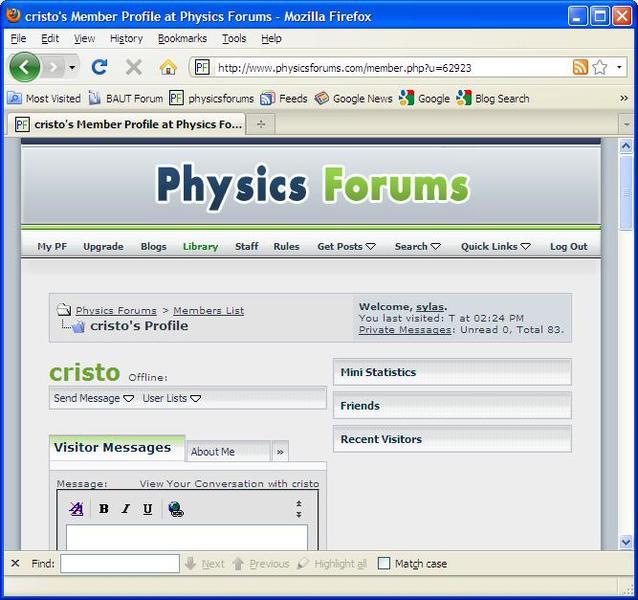Open the Rules link
The width and height of the screenshot is (638, 600).
click(286, 247)
